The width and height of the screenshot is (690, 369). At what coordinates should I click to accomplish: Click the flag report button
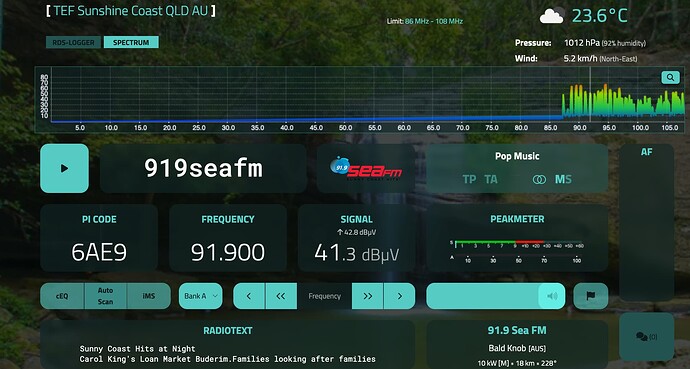pyautogui.click(x=591, y=296)
